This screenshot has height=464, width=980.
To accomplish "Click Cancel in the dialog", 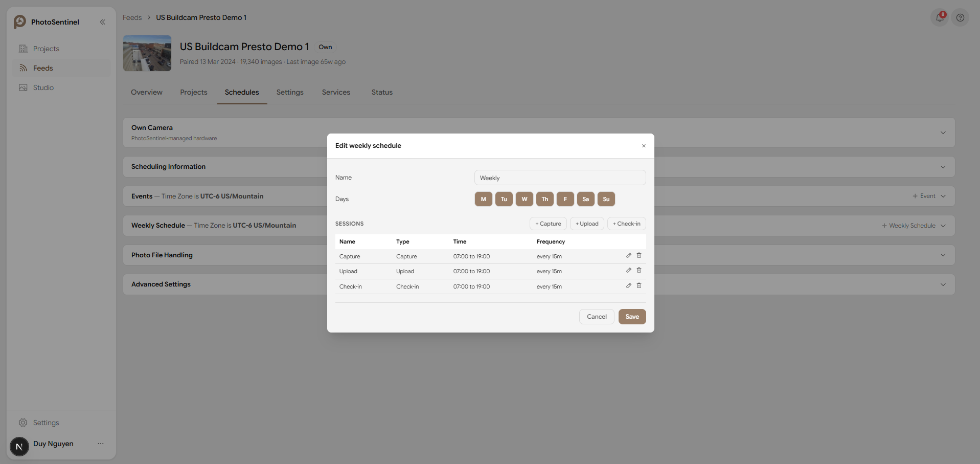I will point(597,317).
